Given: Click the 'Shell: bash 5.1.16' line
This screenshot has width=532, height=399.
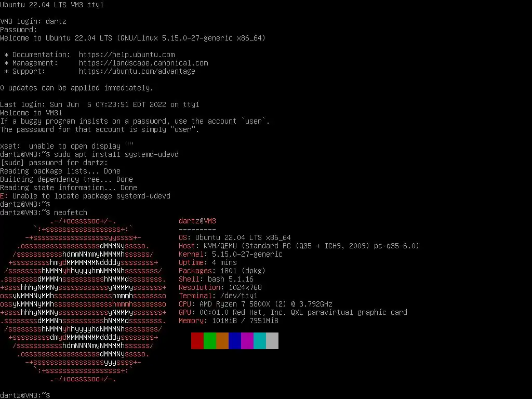Looking at the screenshot, I should 216,279.
